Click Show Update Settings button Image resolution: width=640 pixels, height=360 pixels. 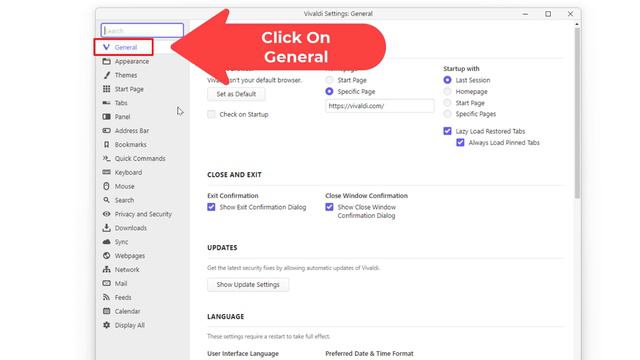point(248,284)
